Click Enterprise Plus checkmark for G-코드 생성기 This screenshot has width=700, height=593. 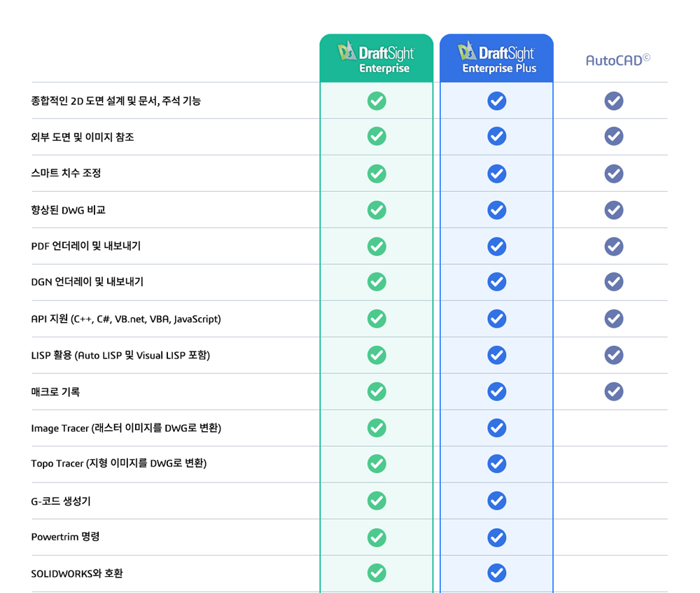pyautogui.click(x=497, y=501)
